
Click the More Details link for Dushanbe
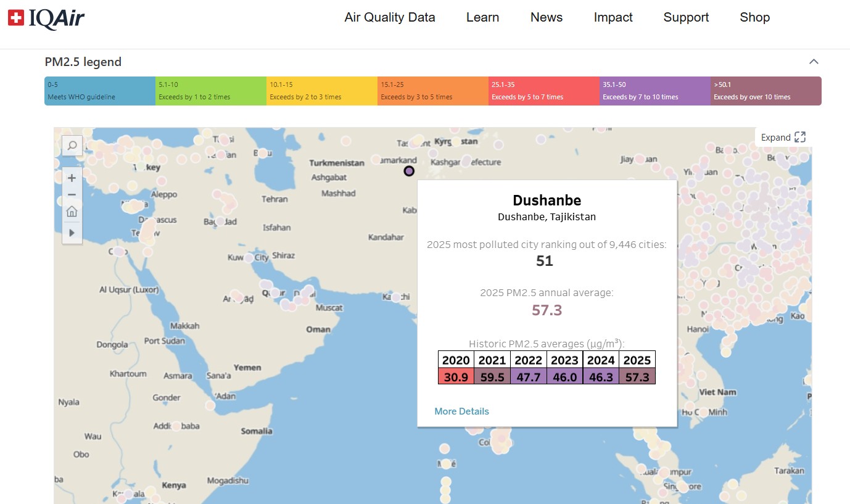pos(461,411)
